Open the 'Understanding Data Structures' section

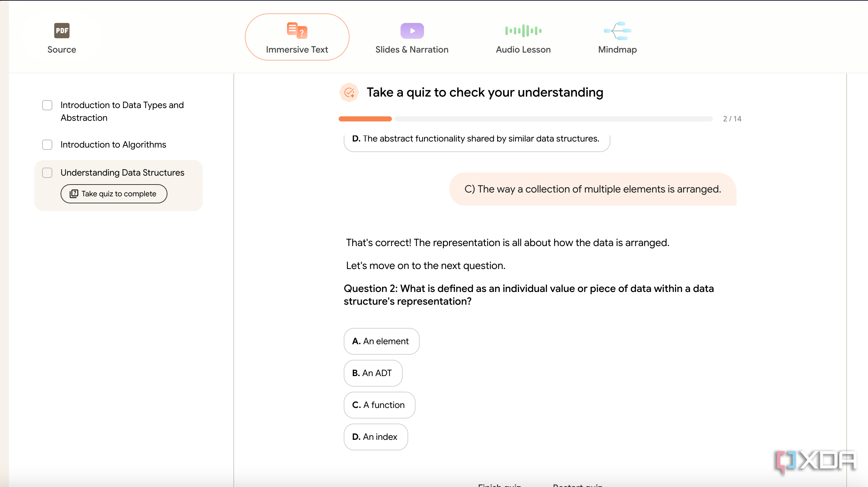(122, 172)
